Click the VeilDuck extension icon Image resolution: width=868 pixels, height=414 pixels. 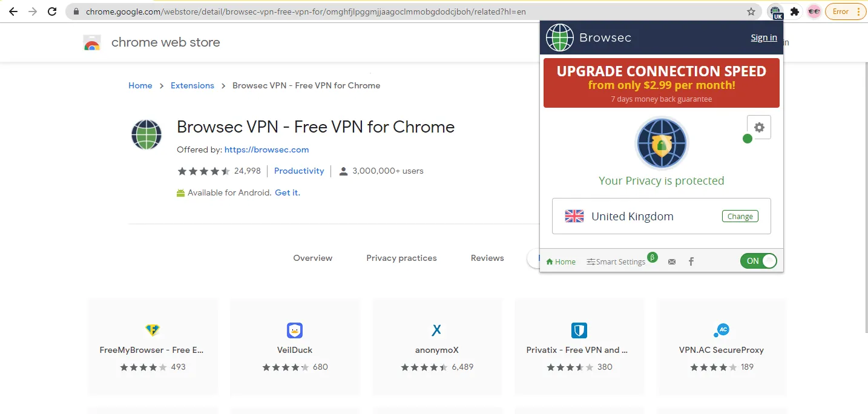pos(295,330)
